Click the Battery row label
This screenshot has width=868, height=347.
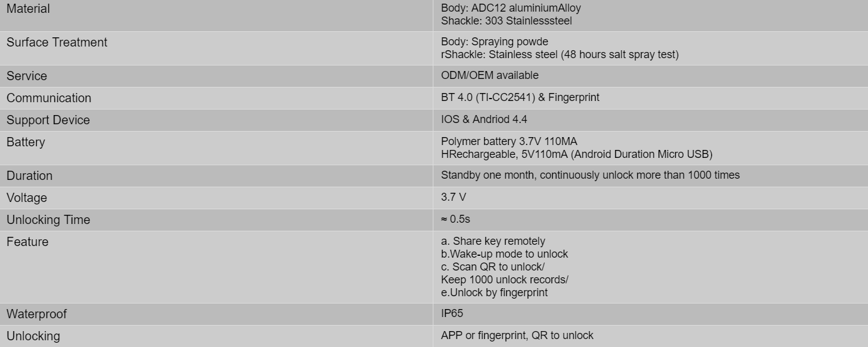point(26,142)
